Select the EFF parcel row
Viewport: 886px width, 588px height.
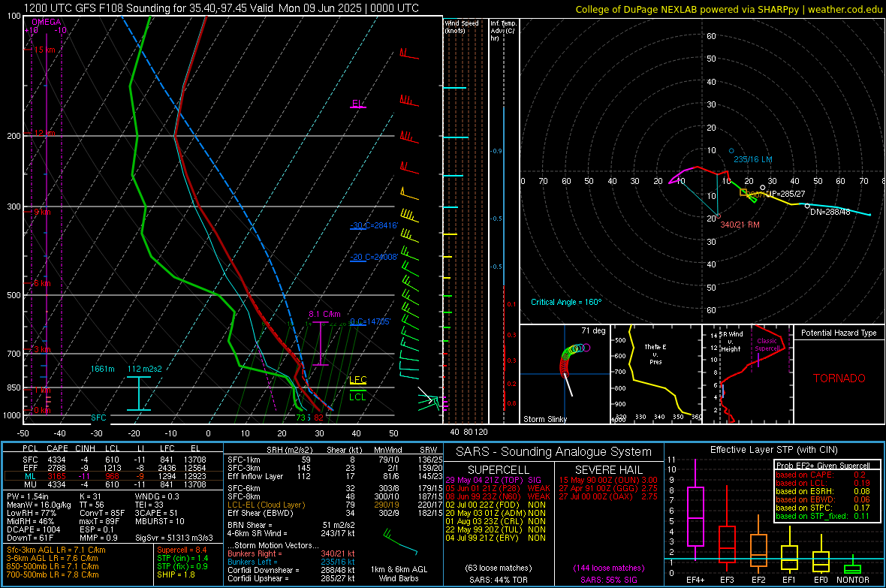pyautogui.click(x=113, y=468)
